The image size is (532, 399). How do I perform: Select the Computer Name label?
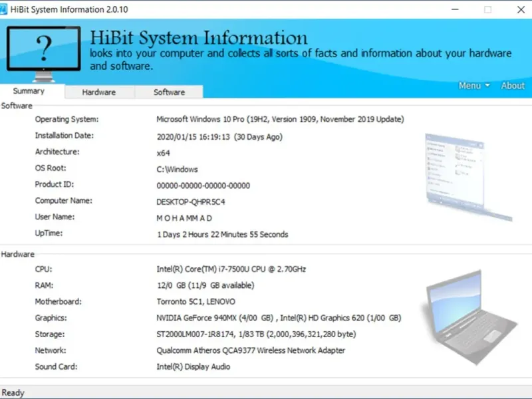coord(63,201)
